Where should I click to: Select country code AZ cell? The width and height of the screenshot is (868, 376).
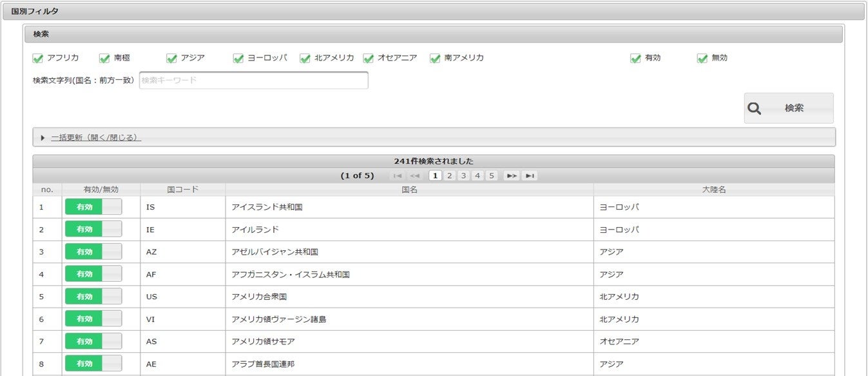pyautogui.click(x=183, y=252)
